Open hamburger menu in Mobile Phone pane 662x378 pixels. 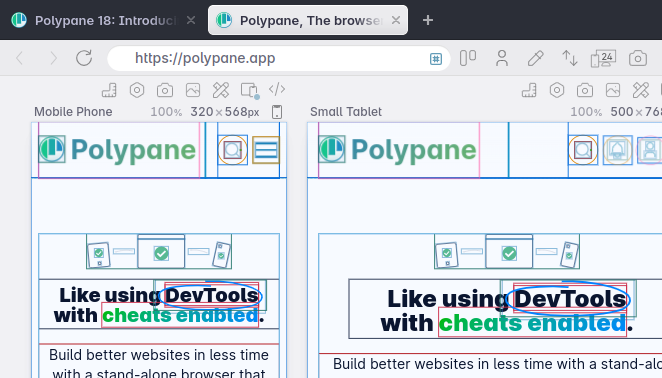pyautogui.click(x=266, y=150)
